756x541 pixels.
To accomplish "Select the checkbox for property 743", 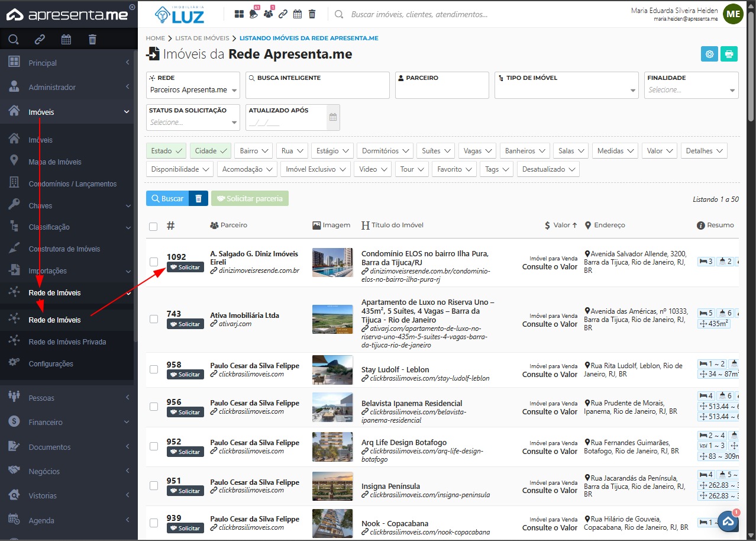I will (154, 319).
